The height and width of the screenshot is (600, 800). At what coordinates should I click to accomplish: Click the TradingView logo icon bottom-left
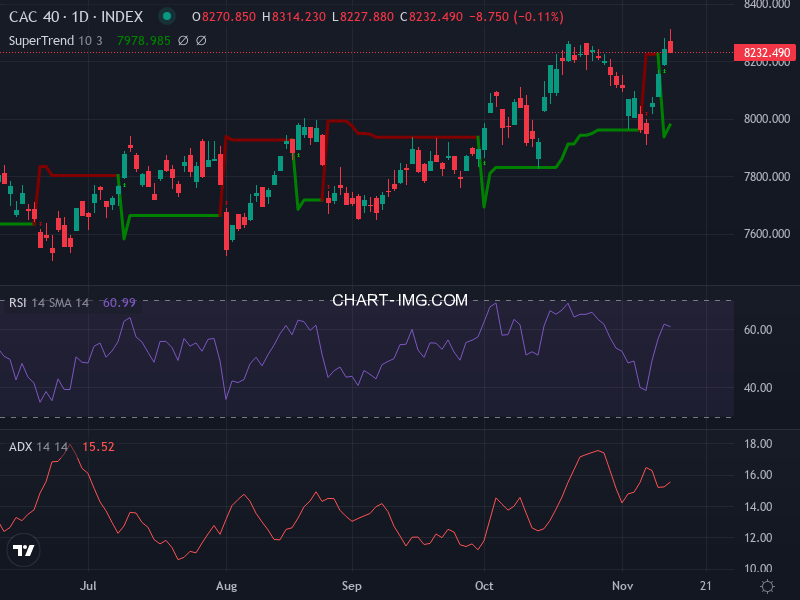tap(25, 548)
